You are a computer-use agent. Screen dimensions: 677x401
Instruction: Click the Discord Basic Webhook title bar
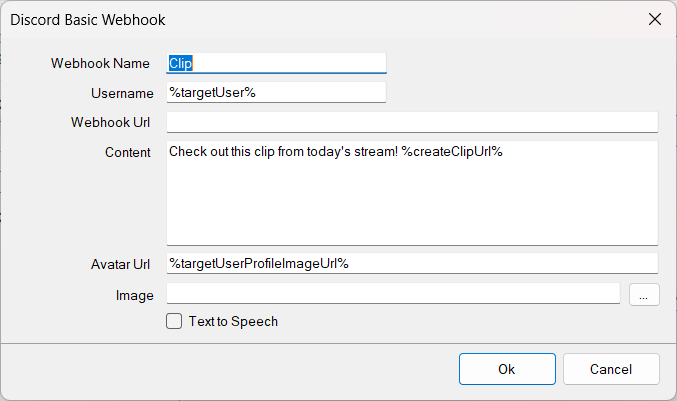(x=300, y=19)
